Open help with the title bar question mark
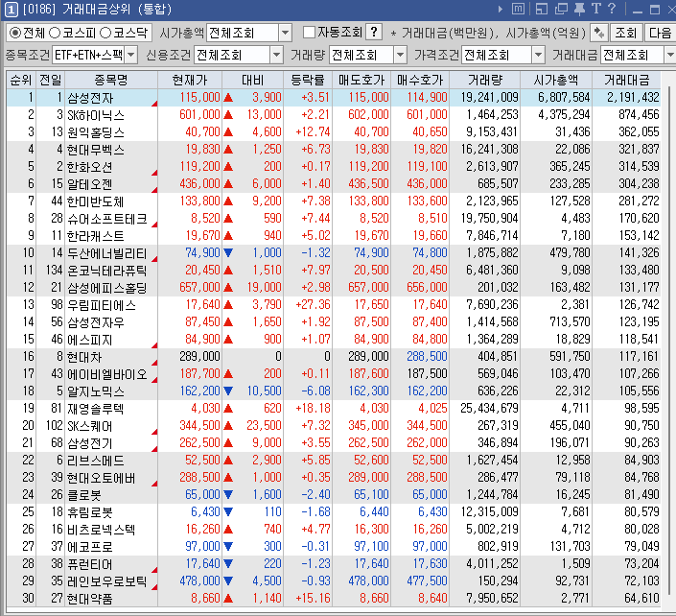This screenshot has width=676, height=616. (x=612, y=9)
